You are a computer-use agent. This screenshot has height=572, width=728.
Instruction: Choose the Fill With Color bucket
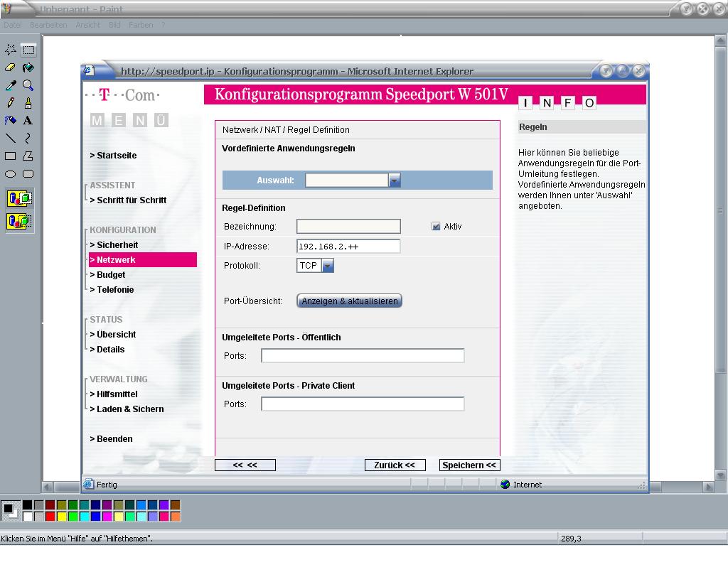[x=28, y=68]
